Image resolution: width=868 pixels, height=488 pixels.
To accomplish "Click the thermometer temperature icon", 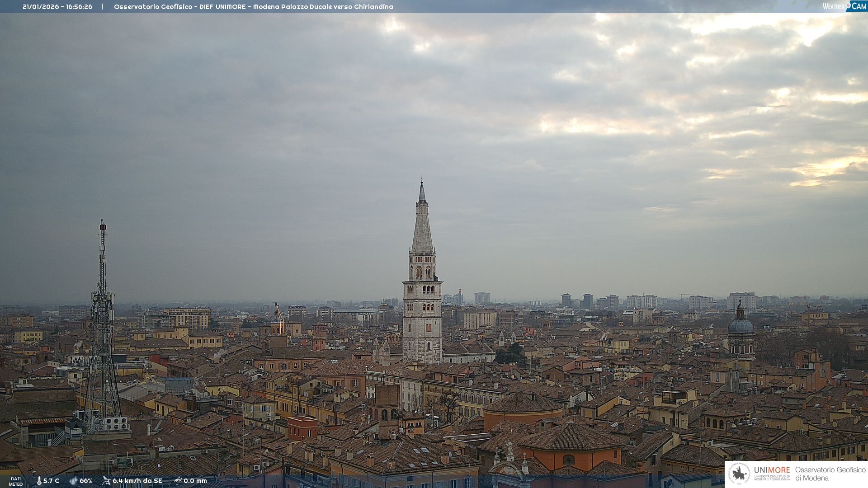I will tap(39, 481).
